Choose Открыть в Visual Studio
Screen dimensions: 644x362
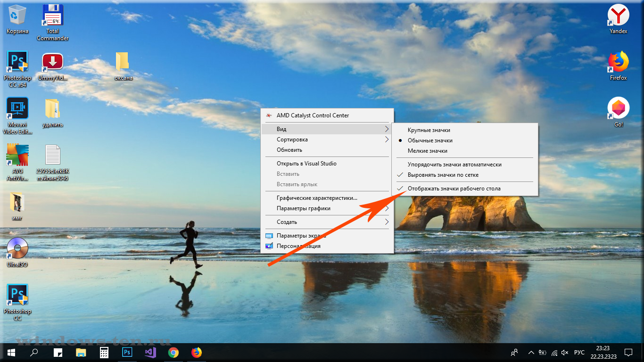point(327,164)
